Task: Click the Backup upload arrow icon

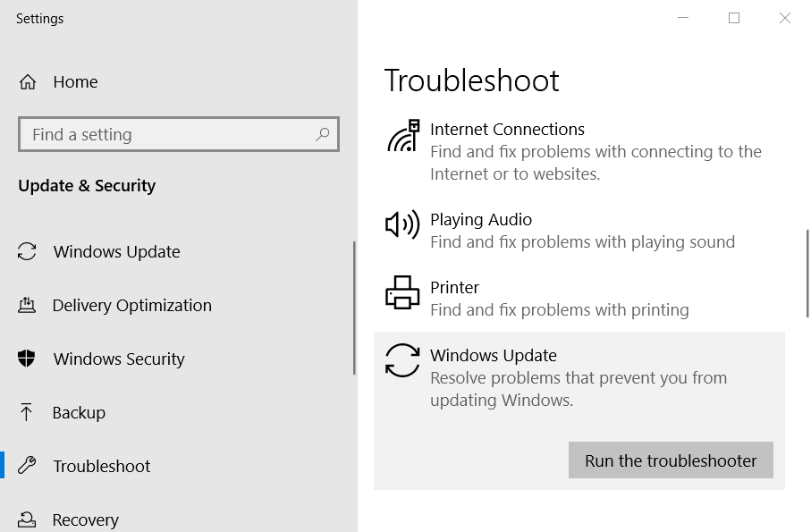Action: [26, 412]
